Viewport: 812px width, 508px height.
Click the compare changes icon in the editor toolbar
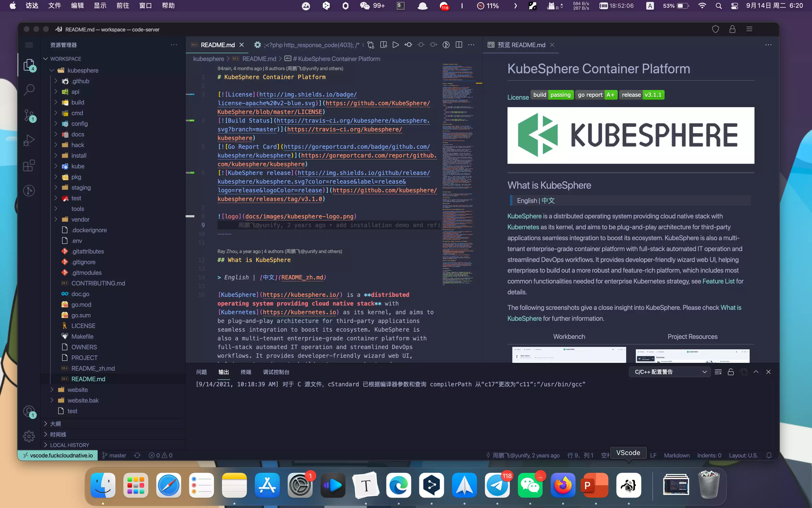coord(371,45)
